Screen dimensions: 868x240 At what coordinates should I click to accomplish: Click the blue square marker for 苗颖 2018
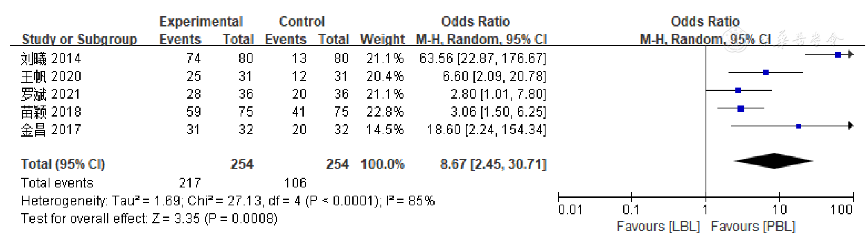(x=741, y=108)
